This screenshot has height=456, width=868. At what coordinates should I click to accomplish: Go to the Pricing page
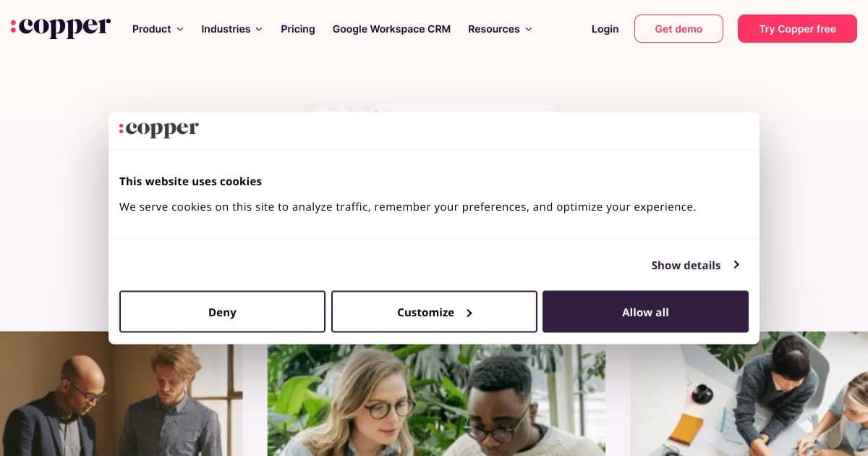point(298,29)
